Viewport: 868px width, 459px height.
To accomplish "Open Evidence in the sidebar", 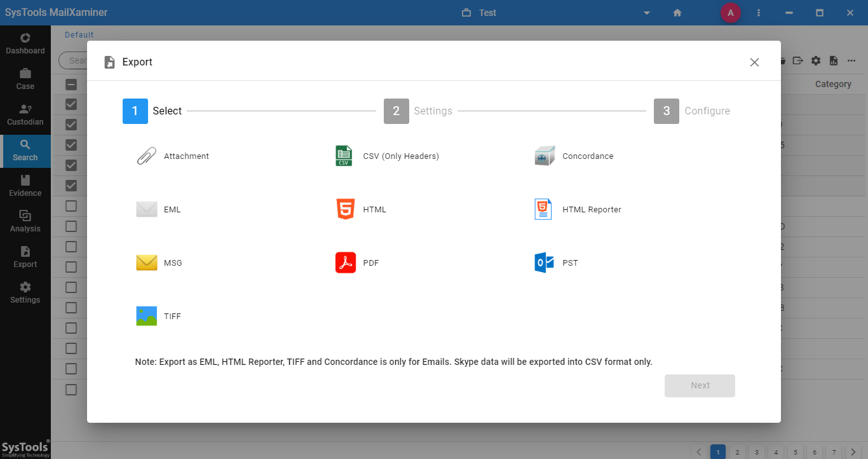I will 25,186.
